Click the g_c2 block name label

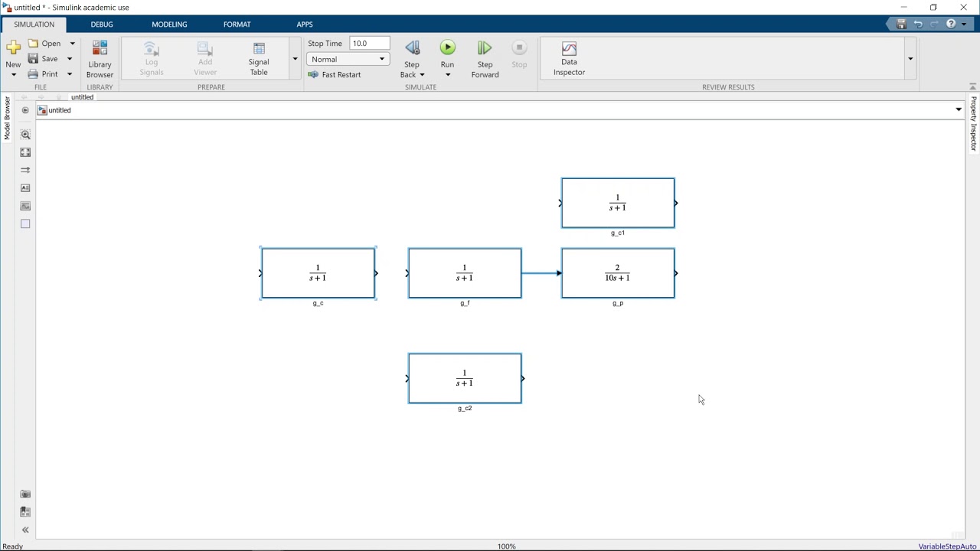(465, 409)
